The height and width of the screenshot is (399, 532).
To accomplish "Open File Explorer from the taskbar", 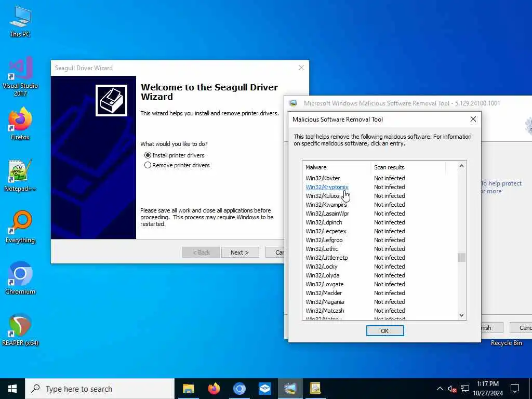I will tap(188, 389).
